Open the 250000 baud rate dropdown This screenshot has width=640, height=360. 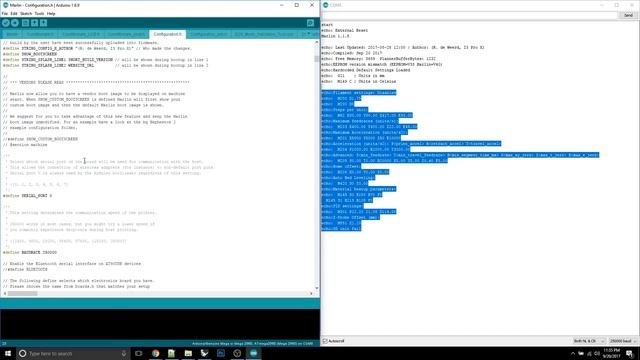coord(623,341)
